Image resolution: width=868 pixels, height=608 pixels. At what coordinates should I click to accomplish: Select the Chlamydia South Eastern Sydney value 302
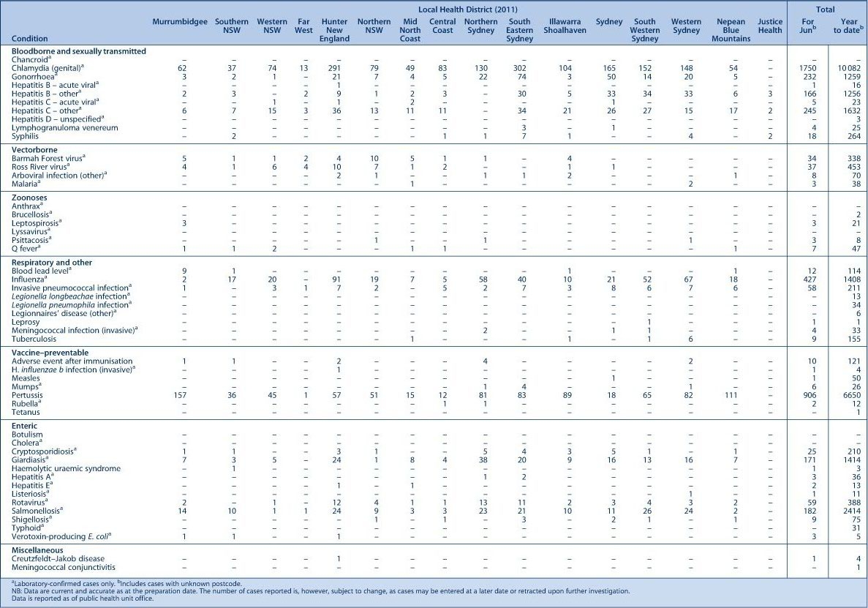[519, 68]
